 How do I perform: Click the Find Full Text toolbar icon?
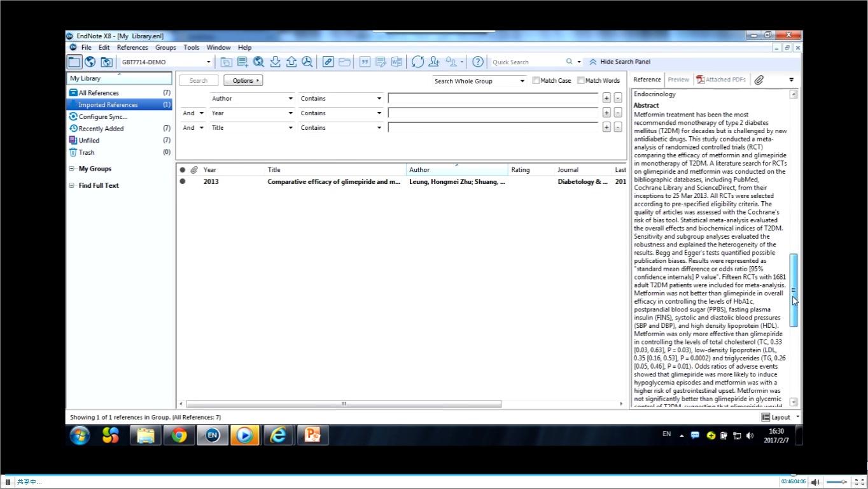click(x=307, y=62)
